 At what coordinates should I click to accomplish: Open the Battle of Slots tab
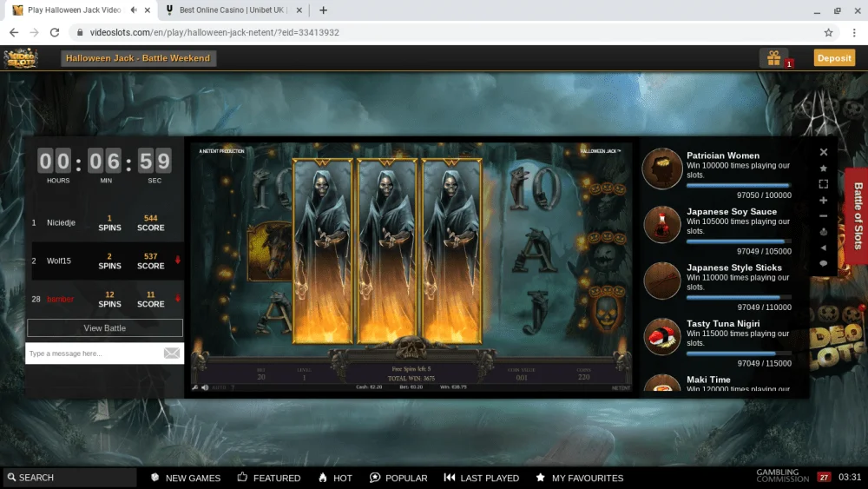pyautogui.click(x=858, y=216)
